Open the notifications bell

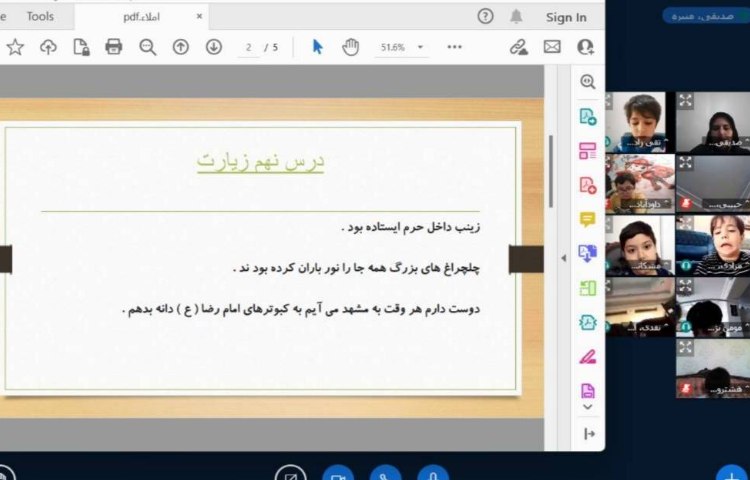click(x=516, y=17)
